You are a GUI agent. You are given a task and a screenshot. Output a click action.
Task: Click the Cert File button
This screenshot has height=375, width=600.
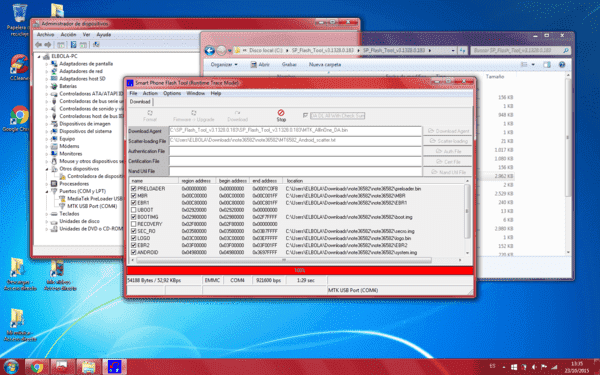[x=448, y=162]
